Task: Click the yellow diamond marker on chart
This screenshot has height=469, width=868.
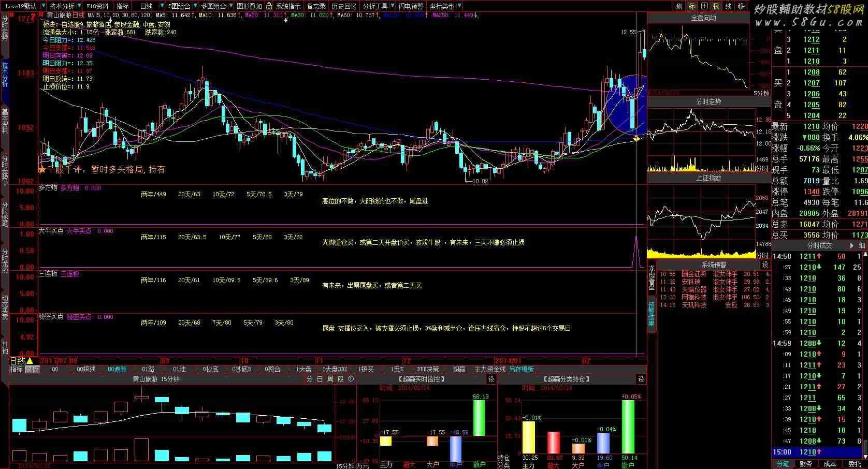Action: tap(636, 138)
